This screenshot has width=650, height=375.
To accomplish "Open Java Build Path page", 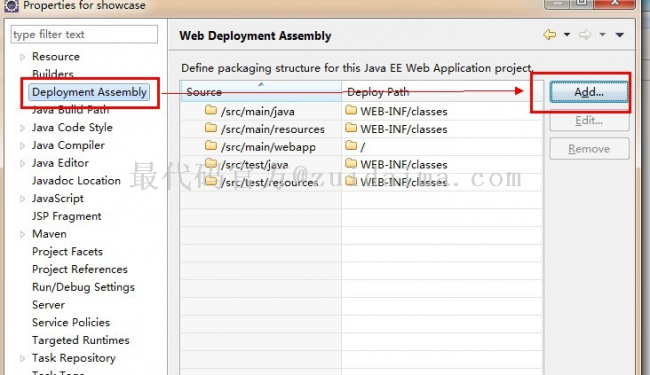I will point(70,110).
